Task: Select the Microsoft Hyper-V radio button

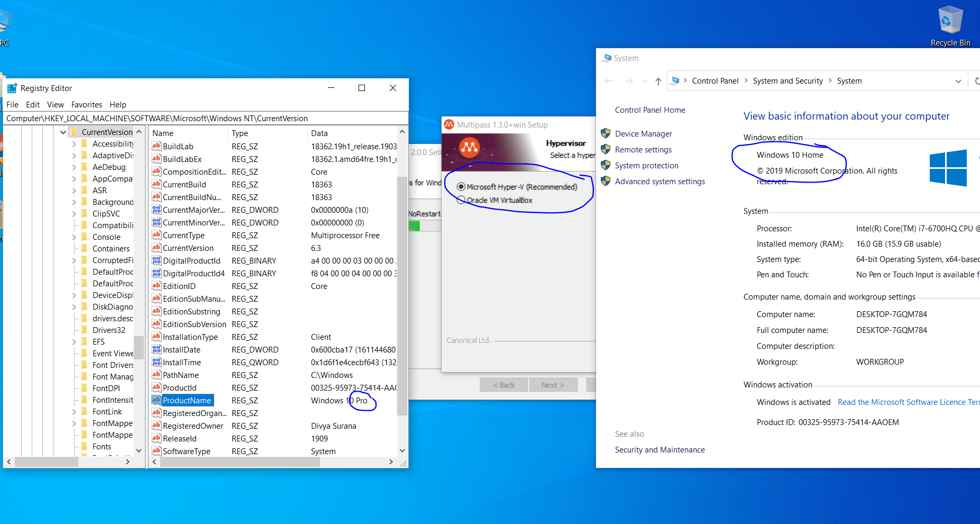Action: (x=461, y=186)
